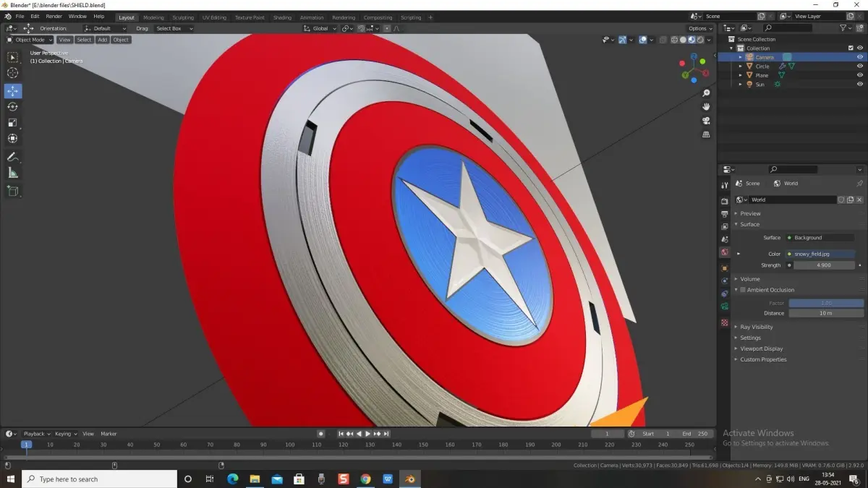The height and width of the screenshot is (488, 868).
Task: Open the Active Tool properties tab
Action: coord(725,186)
